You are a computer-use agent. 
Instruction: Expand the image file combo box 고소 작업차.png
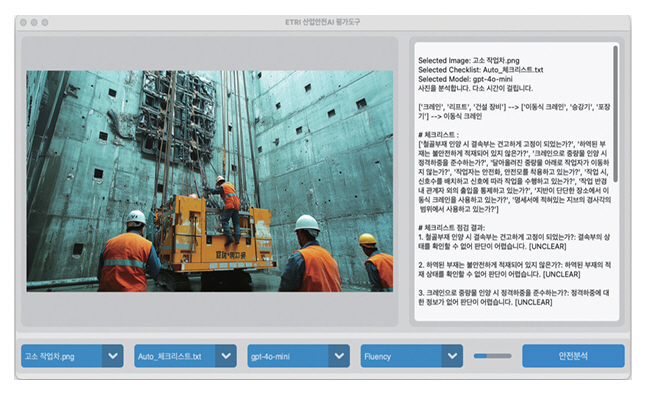point(72,356)
